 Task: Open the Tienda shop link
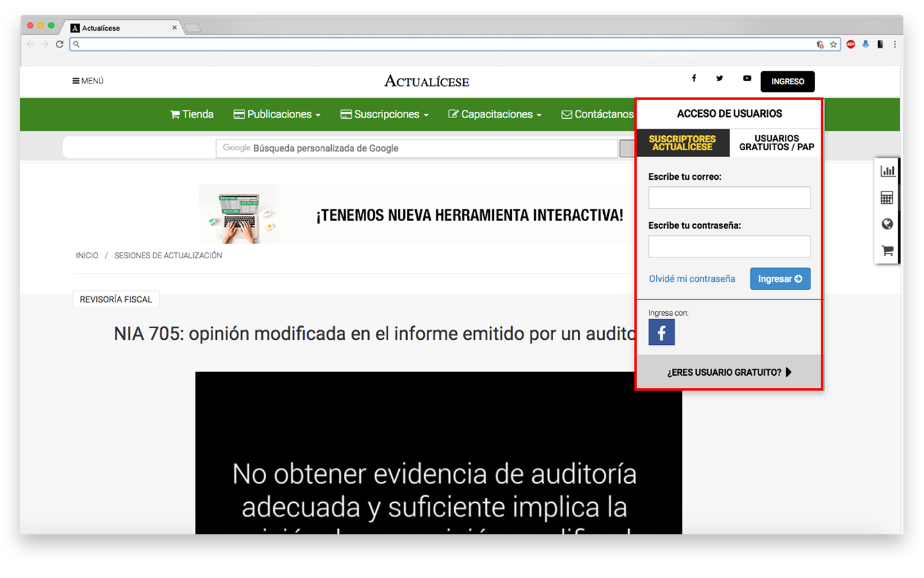(192, 114)
